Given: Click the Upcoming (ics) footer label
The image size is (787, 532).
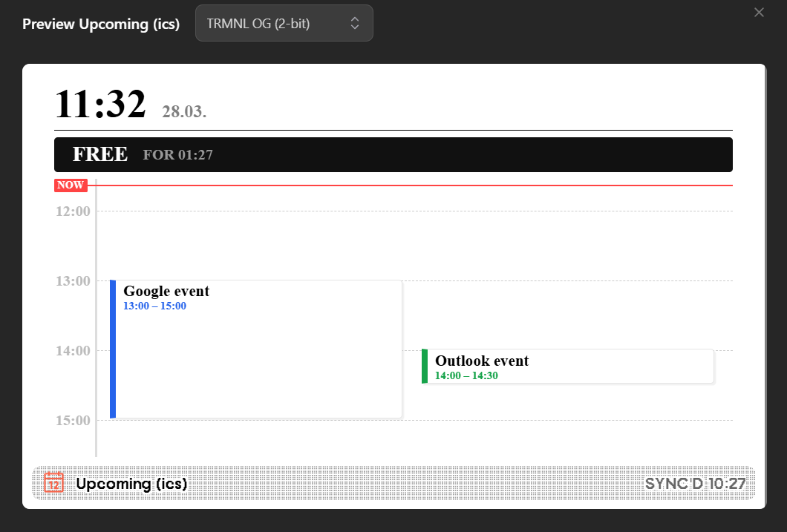Looking at the screenshot, I should coord(131,483).
